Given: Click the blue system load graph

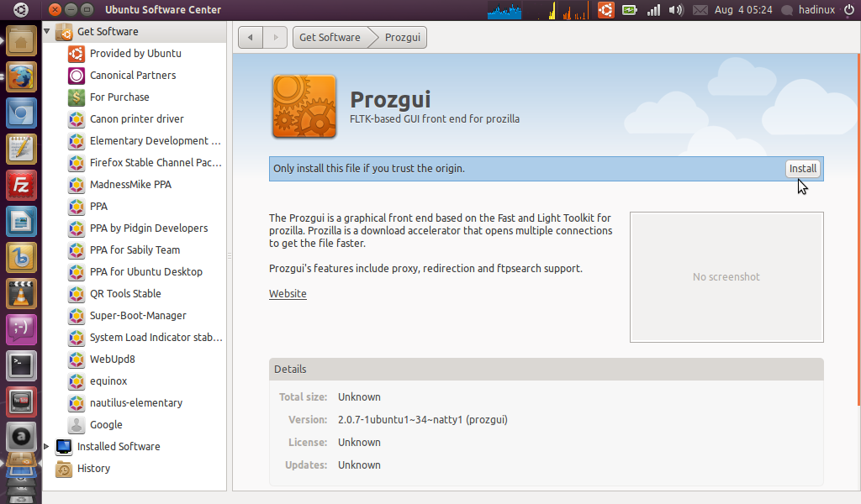Looking at the screenshot, I should pos(504,10).
